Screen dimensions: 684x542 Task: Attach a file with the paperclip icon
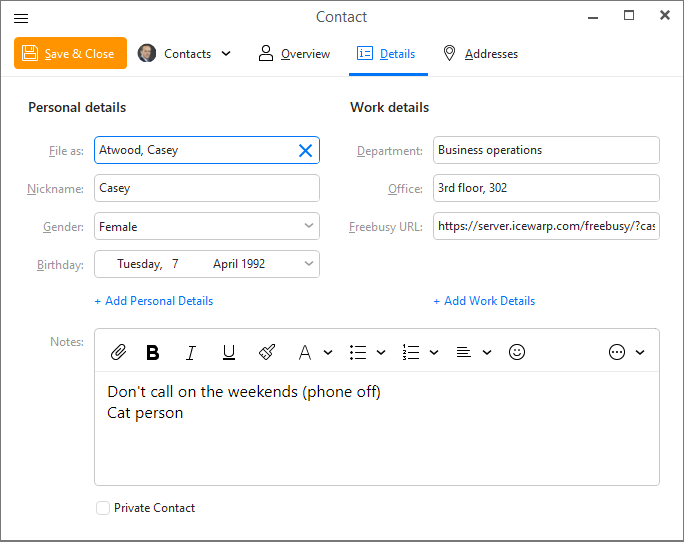click(x=118, y=352)
